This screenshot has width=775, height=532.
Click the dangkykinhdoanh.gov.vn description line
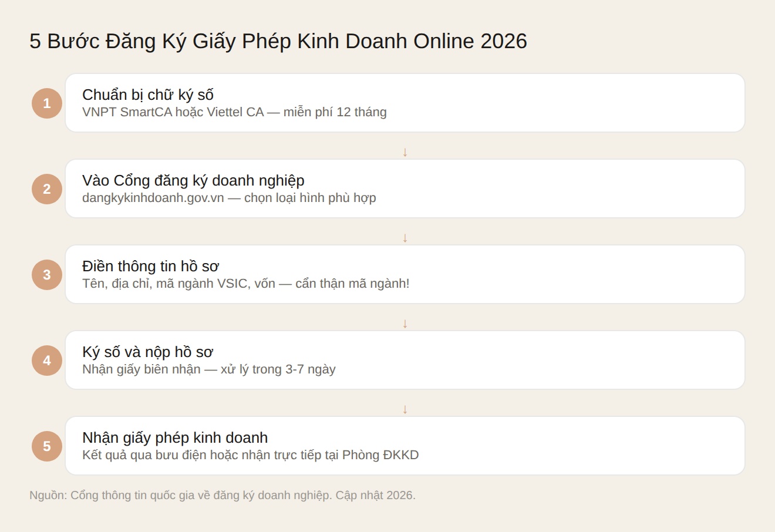[x=229, y=198]
